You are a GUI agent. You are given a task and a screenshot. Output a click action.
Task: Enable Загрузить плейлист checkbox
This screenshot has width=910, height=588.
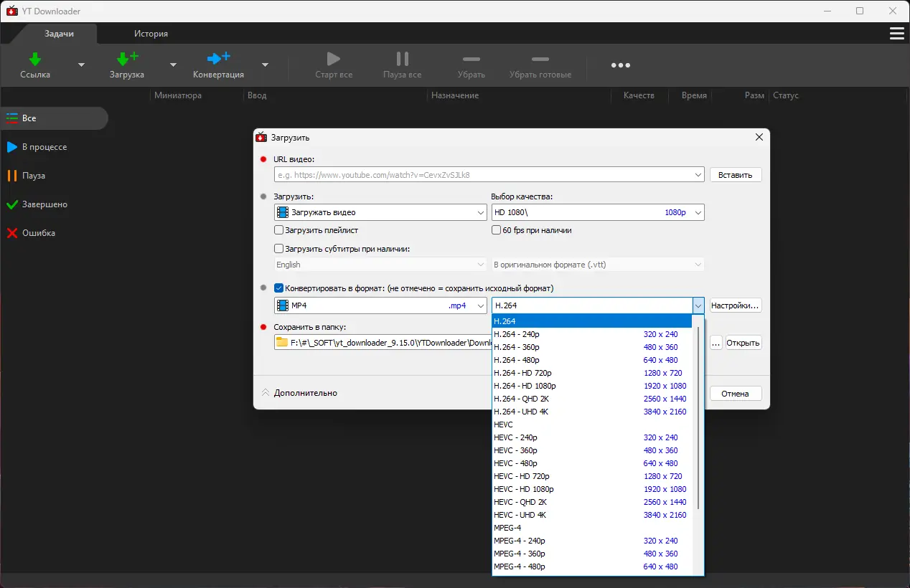click(x=279, y=230)
